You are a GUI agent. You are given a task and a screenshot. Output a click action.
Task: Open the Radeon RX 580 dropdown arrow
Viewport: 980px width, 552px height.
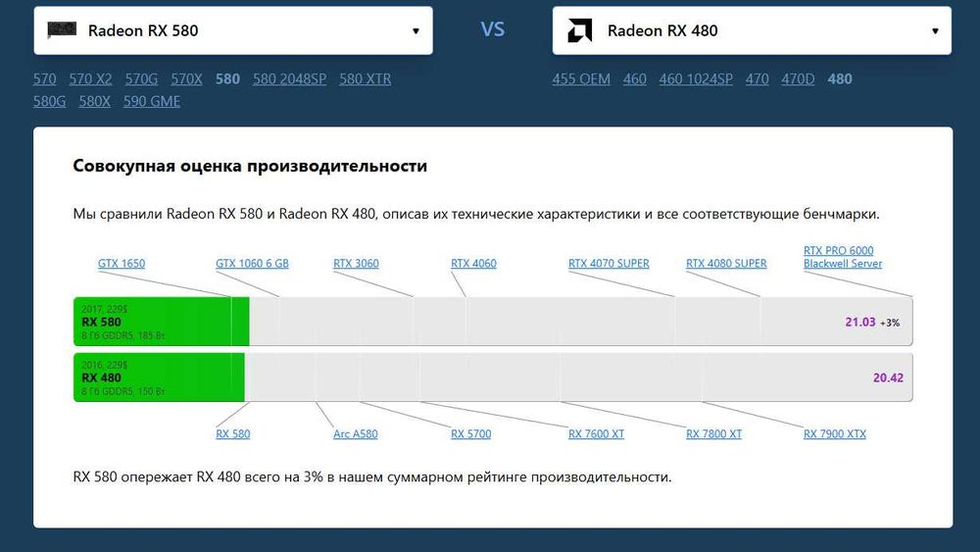tap(416, 30)
